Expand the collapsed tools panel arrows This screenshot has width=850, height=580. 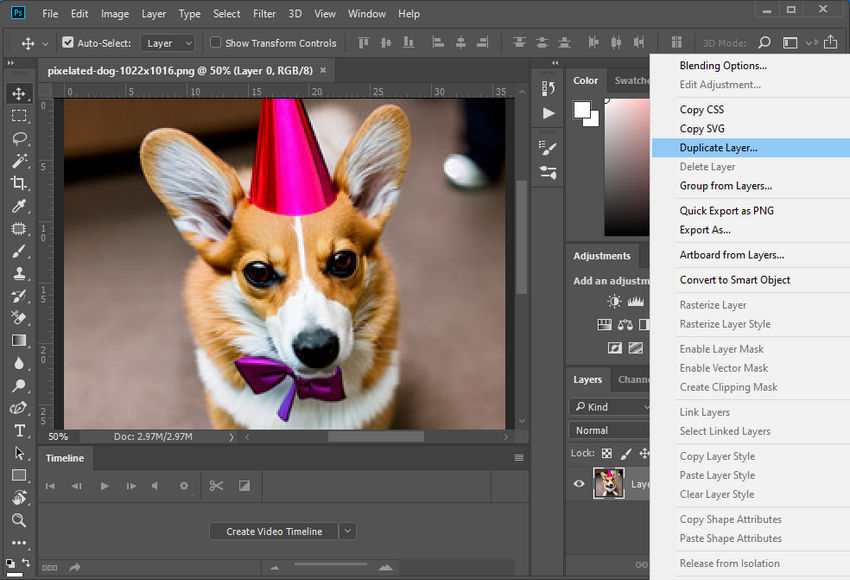point(11,63)
